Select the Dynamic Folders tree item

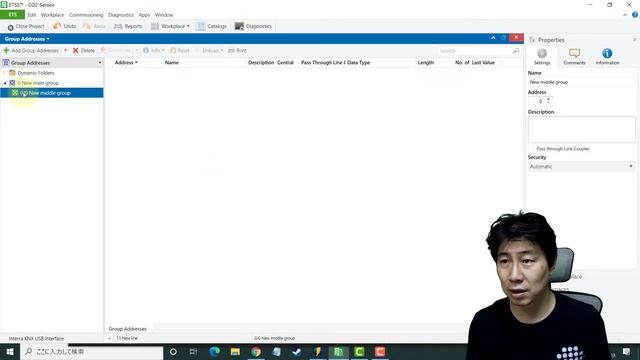click(x=36, y=73)
